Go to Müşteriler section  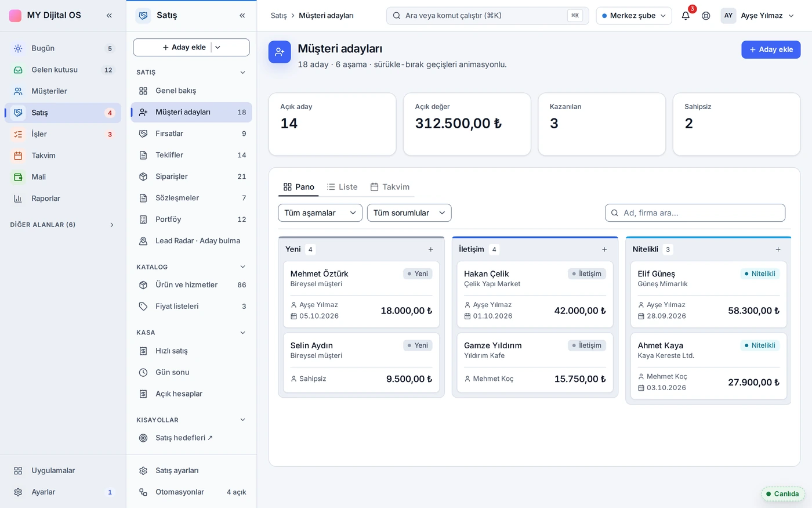coord(63,91)
